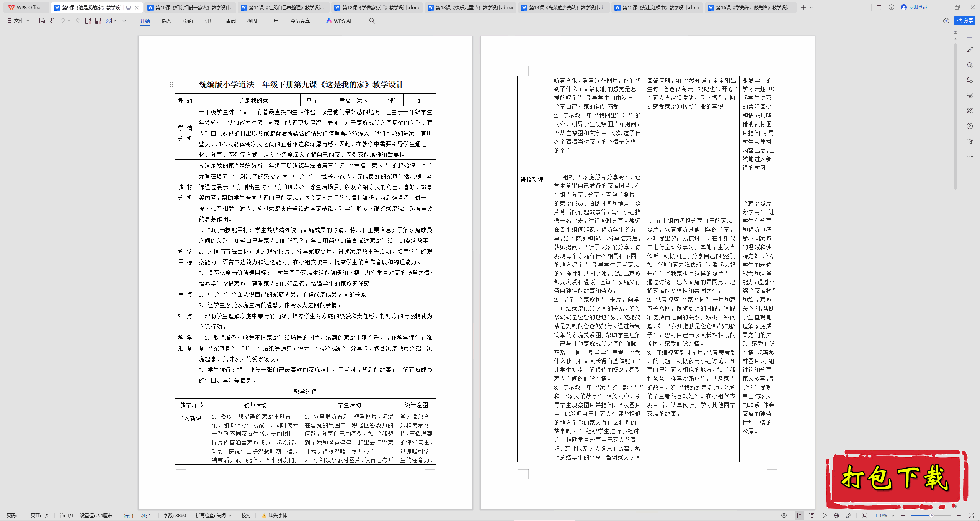
Task: Open the 开始 ribbon tab
Action: pos(145,21)
